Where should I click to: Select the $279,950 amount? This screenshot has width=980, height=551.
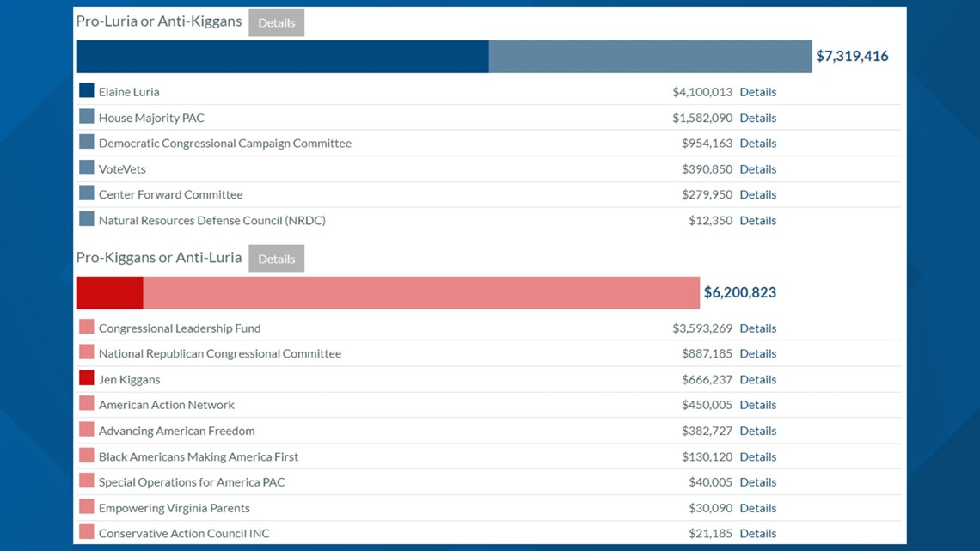pyautogui.click(x=707, y=194)
